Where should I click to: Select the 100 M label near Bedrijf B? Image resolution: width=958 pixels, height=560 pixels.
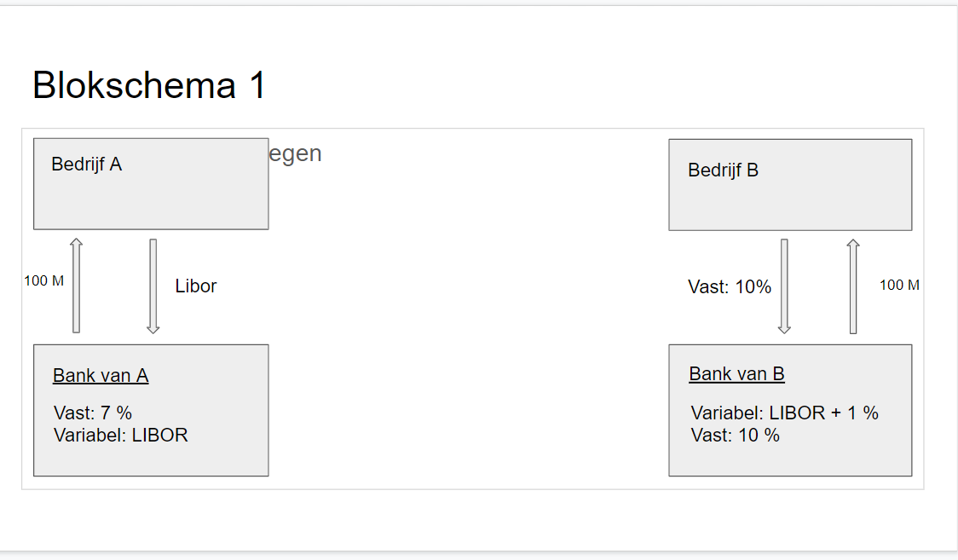(899, 286)
